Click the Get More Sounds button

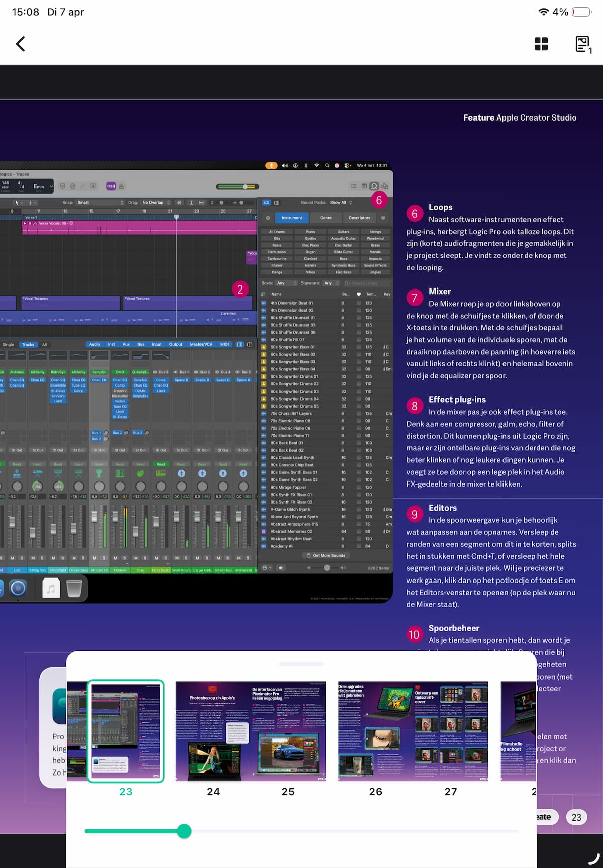point(326,555)
